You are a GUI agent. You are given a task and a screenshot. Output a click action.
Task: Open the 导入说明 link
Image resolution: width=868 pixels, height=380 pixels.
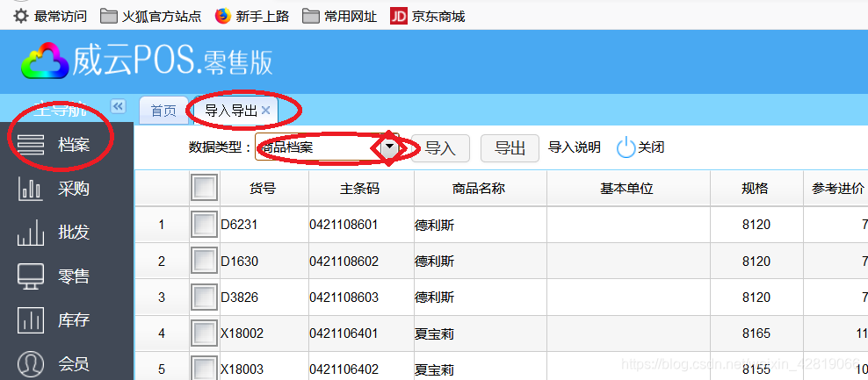[x=575, y=147]
